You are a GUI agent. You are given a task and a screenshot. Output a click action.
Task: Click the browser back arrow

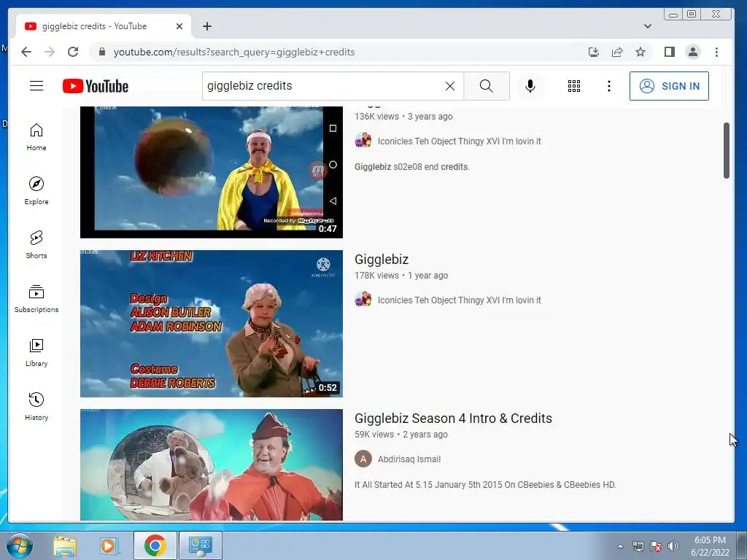tap(26, 52)
